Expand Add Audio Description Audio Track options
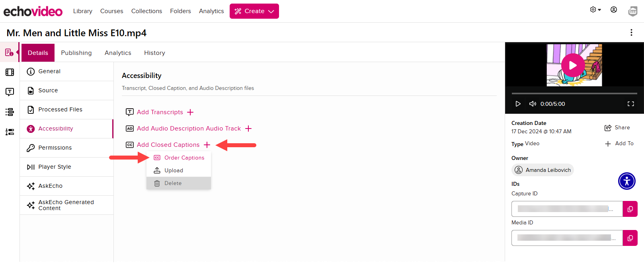644x263 pixels. click(248, 129)
